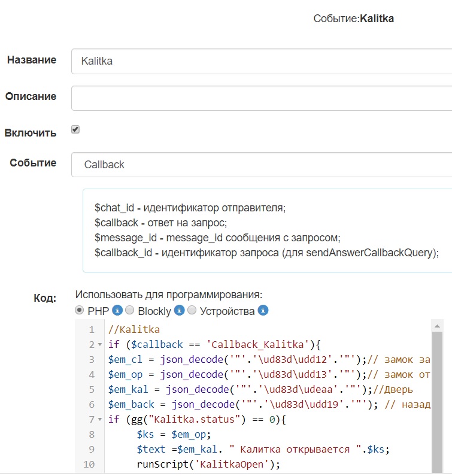Focus the Название field containing Kalitka

[261, 61]
